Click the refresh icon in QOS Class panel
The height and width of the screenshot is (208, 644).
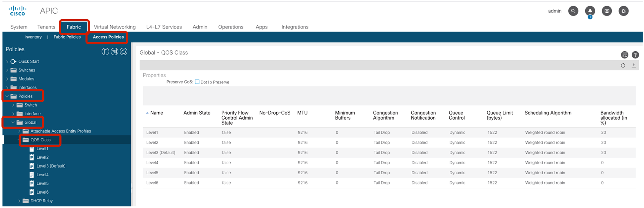623,66
